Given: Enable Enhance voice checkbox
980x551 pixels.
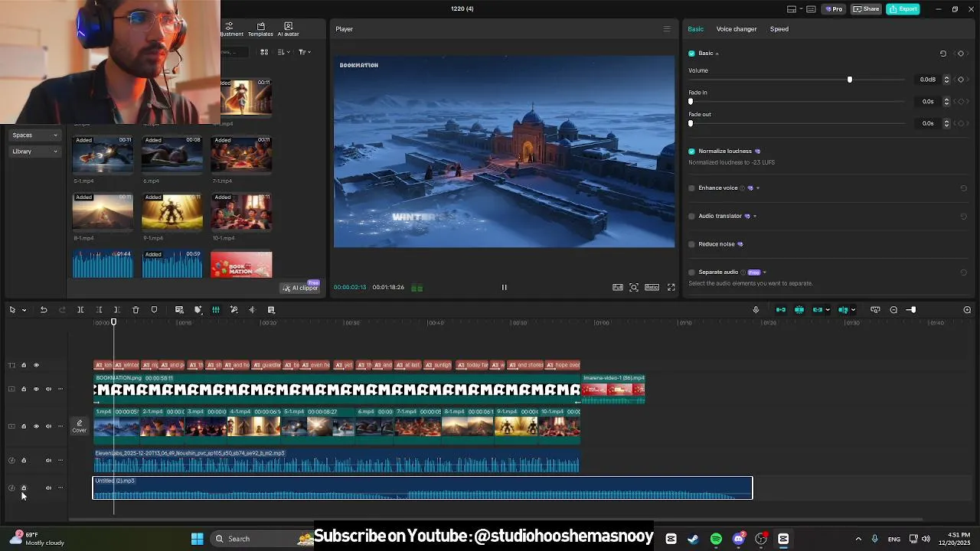Looking at the screenshot, I should (x=691, y=188).
